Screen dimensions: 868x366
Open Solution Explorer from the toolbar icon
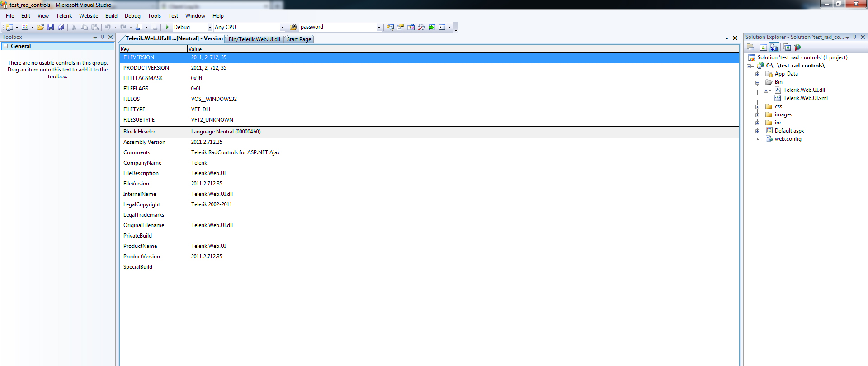390,27
